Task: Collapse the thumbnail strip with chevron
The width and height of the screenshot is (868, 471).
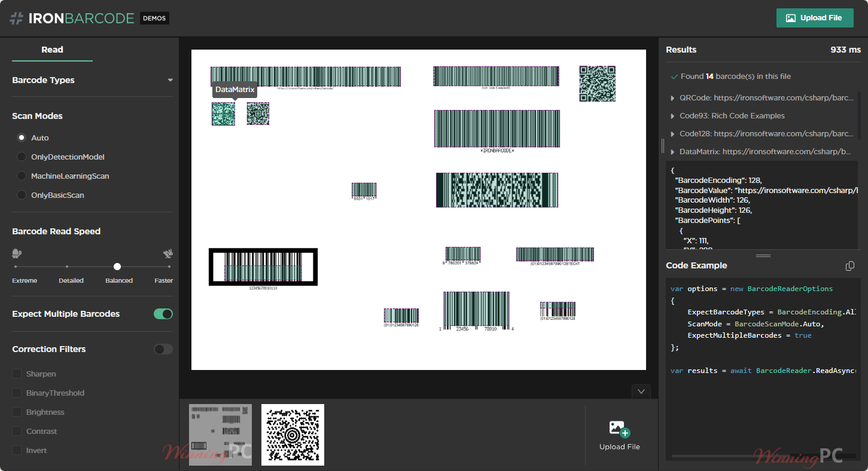Action: [x=641, y=392]
